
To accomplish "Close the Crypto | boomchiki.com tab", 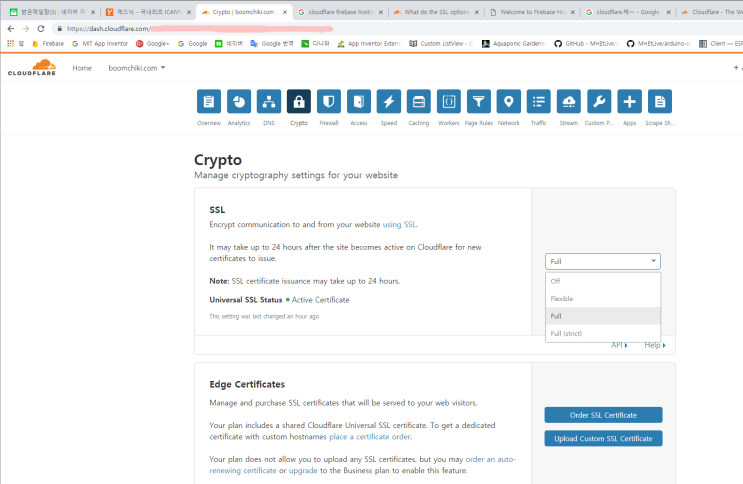I will (285, 12).
